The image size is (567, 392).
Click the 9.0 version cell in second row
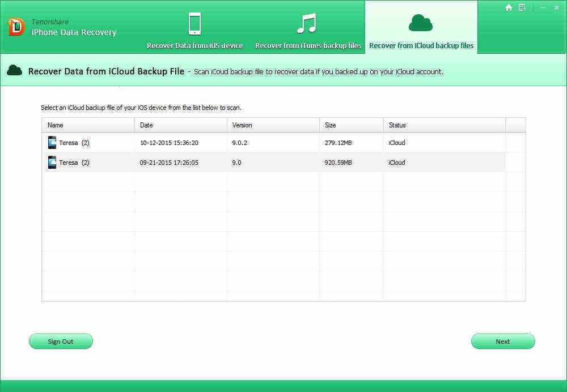coord(236,163)
